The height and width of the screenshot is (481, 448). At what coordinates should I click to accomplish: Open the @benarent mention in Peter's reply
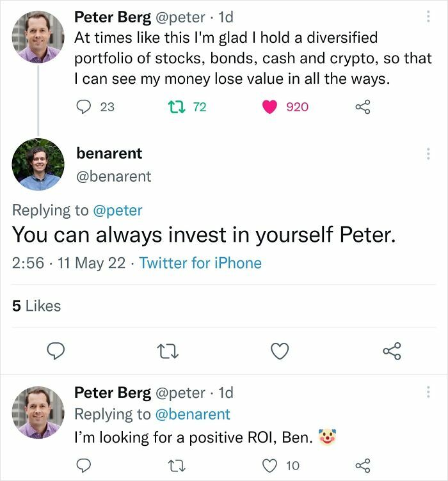[x=193, y=414]
